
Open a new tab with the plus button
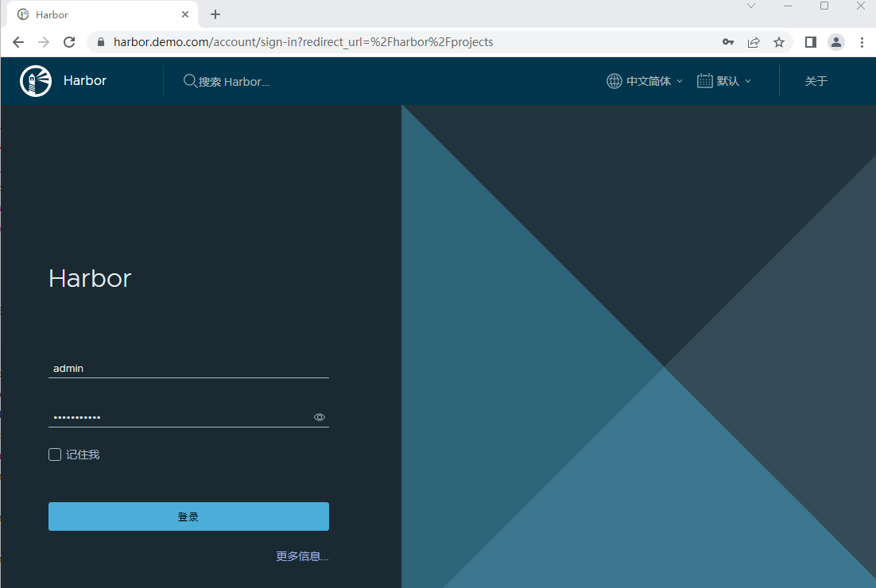pyautogui.click(x=215, y=14)
